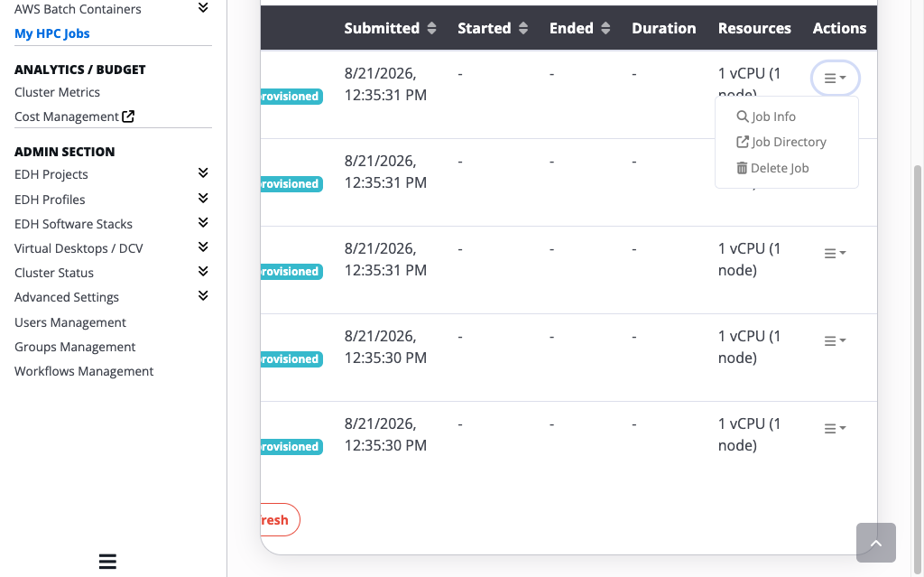Screen dimensions: 924x577
Task: Click the external link icon beside Cost Management
Action: coord(128,116)
